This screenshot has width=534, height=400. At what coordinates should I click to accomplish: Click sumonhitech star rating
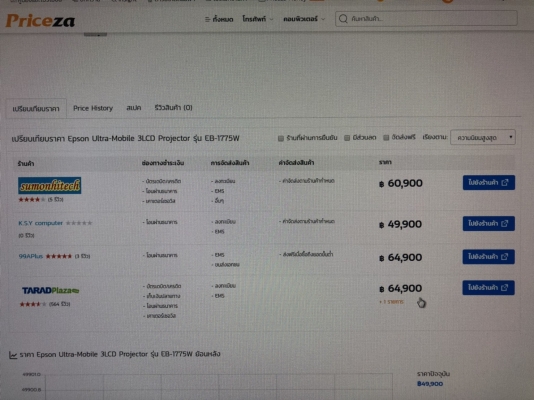[x=32, y=199]
